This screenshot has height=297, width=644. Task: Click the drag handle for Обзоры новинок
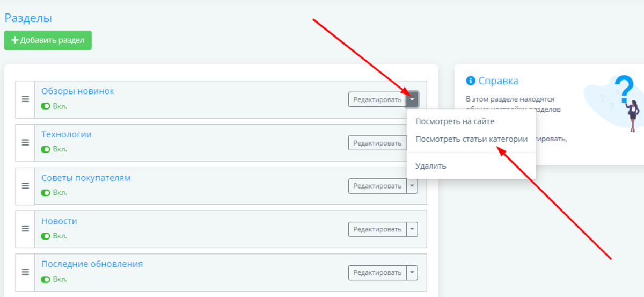pos(25,99)
